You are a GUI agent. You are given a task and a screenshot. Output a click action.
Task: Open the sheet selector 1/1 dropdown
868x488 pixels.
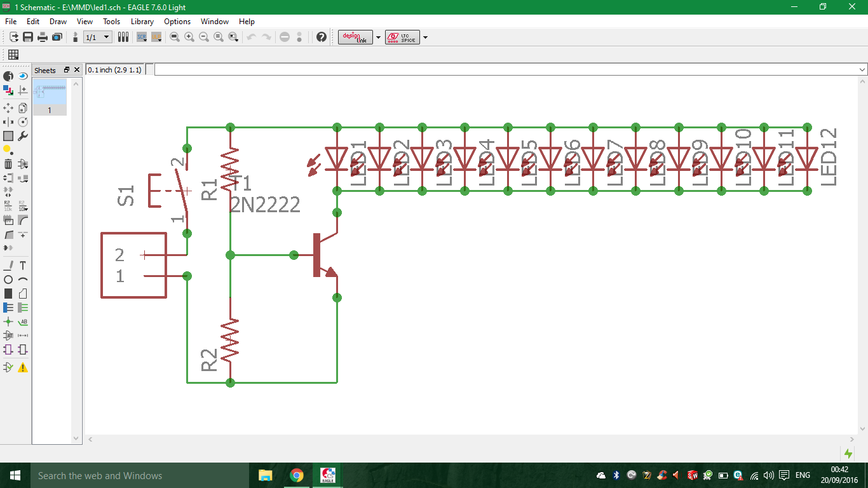point(98,37)
